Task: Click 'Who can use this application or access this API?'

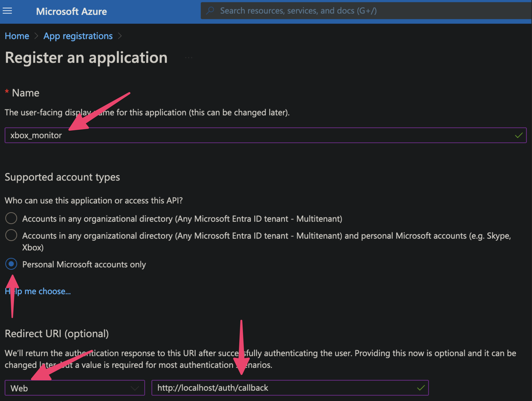Action: pyautogui.click(x=94, y=200)
